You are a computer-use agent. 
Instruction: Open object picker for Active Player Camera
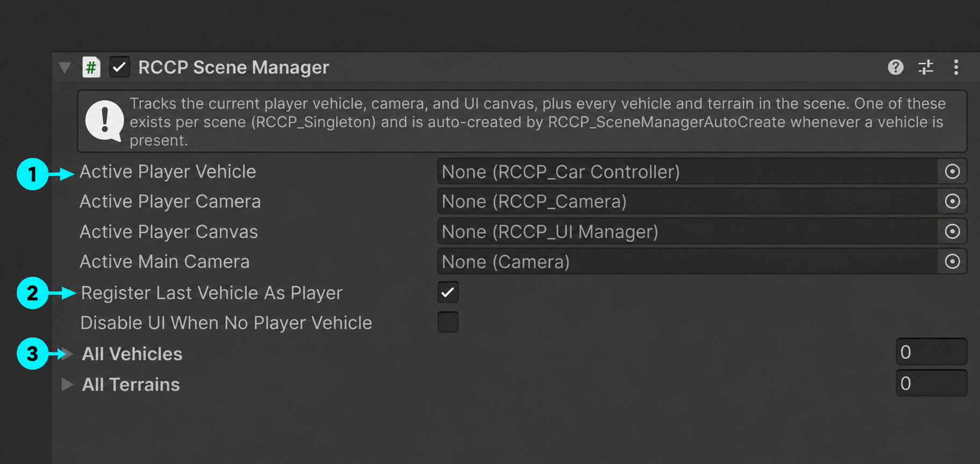point(952,201)
